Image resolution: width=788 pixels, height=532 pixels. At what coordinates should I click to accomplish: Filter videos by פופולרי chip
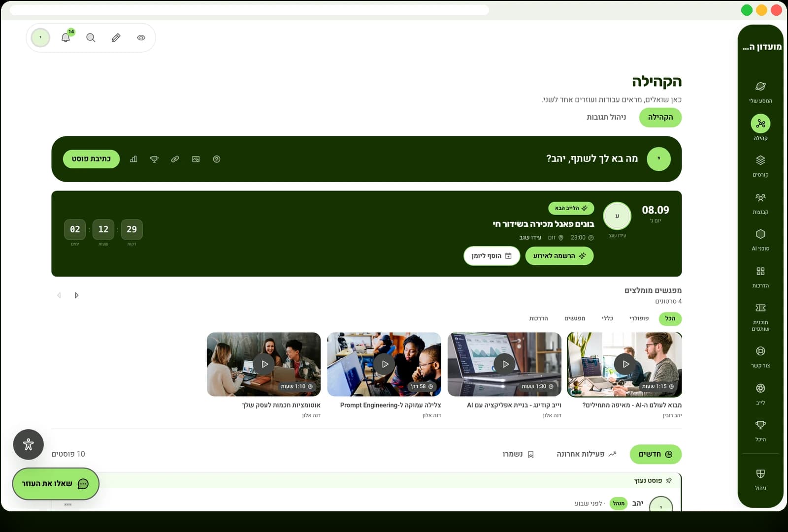(x=639, y=318)
